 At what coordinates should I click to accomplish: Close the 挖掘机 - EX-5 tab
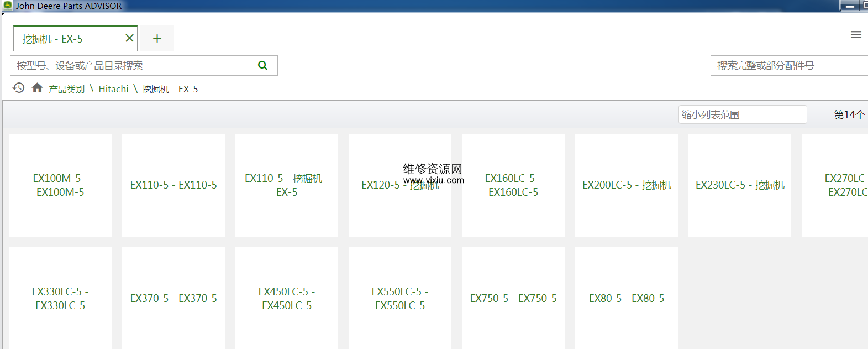click(129, 38)
